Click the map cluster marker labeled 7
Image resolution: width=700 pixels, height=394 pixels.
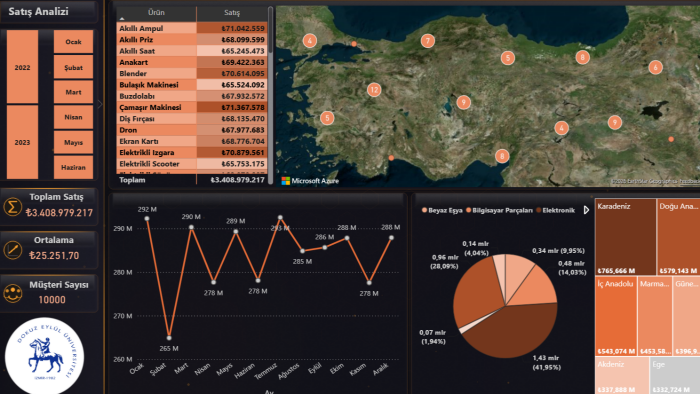[428, 41]
